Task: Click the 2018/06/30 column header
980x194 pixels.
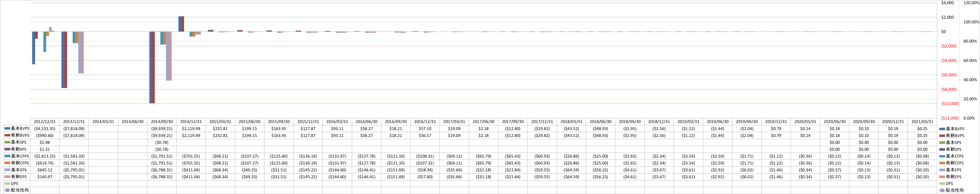Action: [x=601, y=122]
